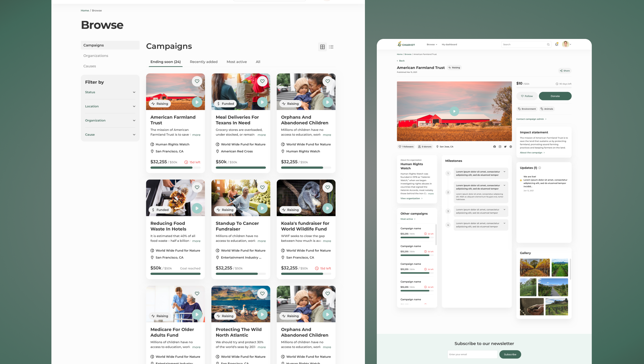Switch to Recently added tab
Viewport: 644px width, 364px height.
coord(203,62)
